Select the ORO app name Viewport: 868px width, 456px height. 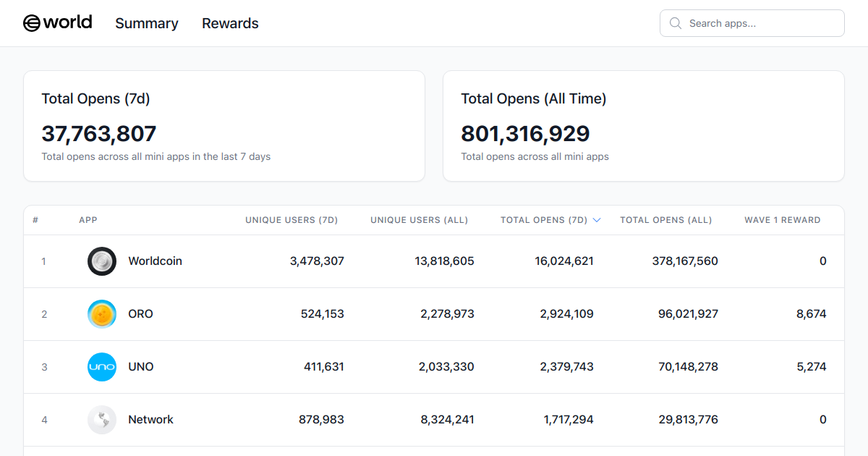tap(141, 314)
